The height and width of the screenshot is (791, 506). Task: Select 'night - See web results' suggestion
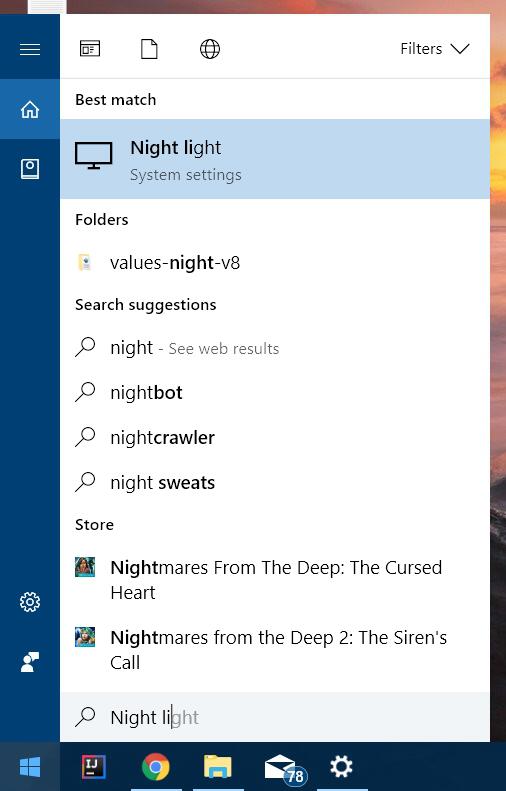[275, 348]
